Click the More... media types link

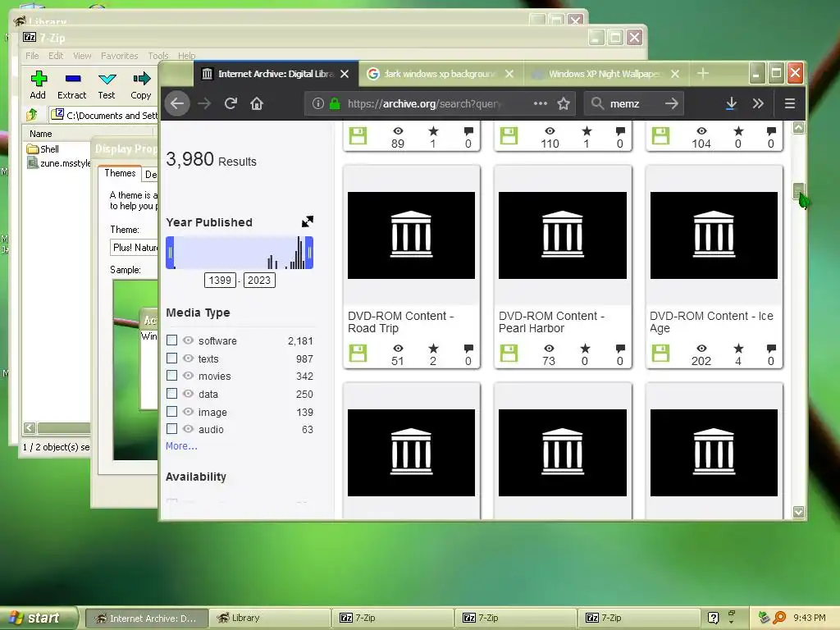tap(181, 445)
